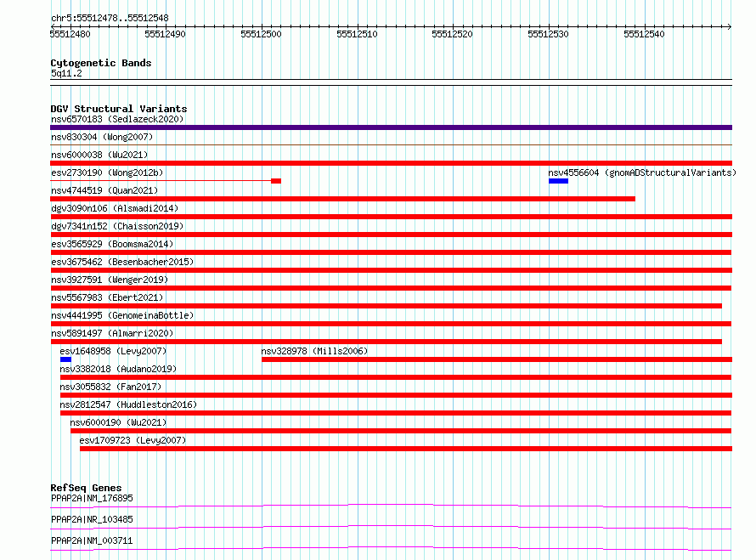This screenshot has height=560, width=756.
Task: Click the thin nsv830304 Wong2007 line
Action: (391, 144)
